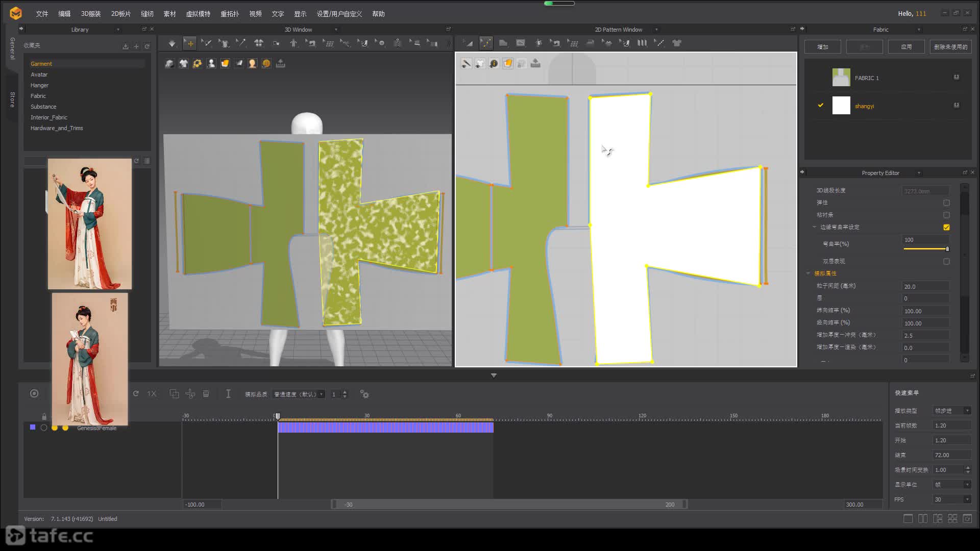
Task: Click the export tray icon in 3D view
Action: [280, 63]
